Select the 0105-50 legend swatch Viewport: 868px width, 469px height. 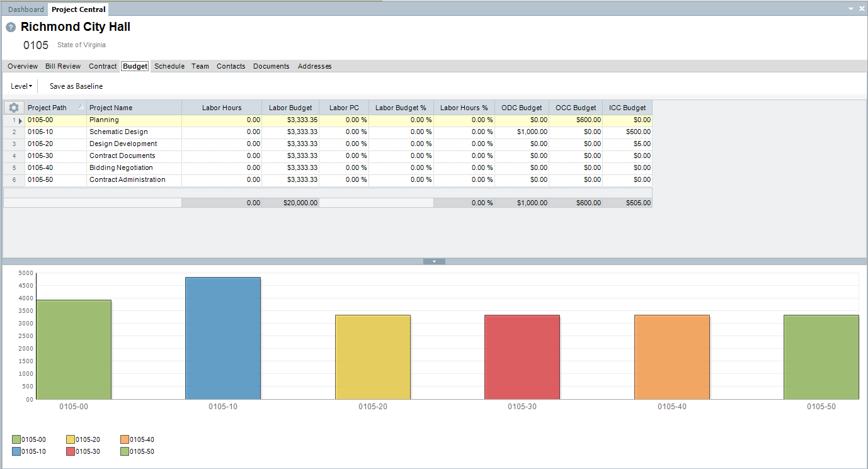coord(125,451)
